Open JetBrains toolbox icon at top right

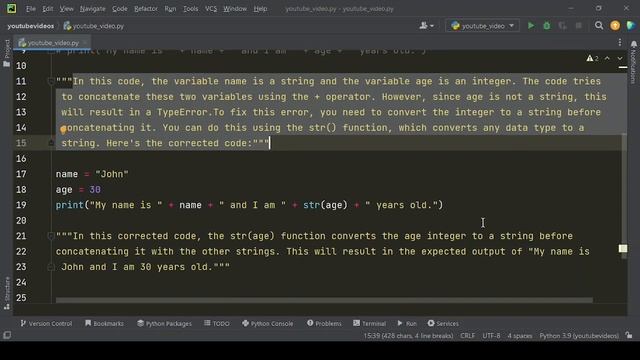point(631,26)
